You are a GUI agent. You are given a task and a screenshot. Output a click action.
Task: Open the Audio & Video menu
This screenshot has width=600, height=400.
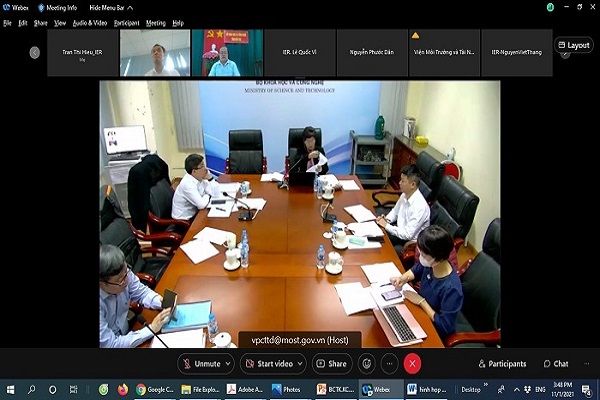click(90, 23)
